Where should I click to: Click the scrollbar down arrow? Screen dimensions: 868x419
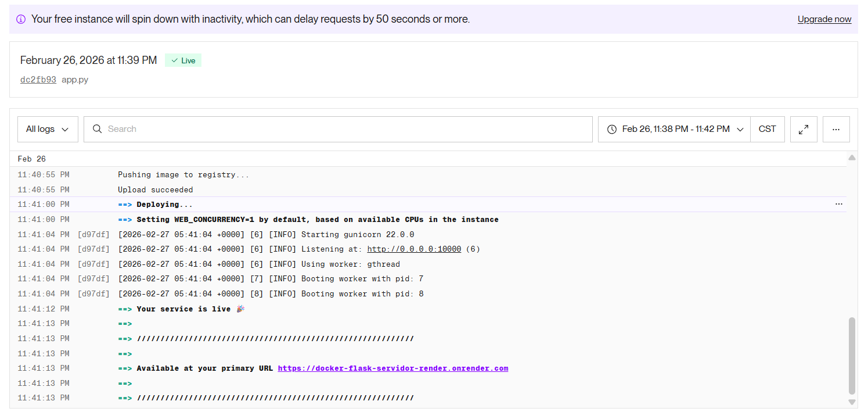(x=852, y=402)
